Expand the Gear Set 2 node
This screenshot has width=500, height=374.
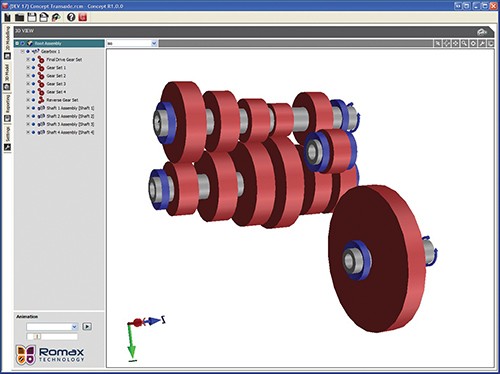(28, 76)
